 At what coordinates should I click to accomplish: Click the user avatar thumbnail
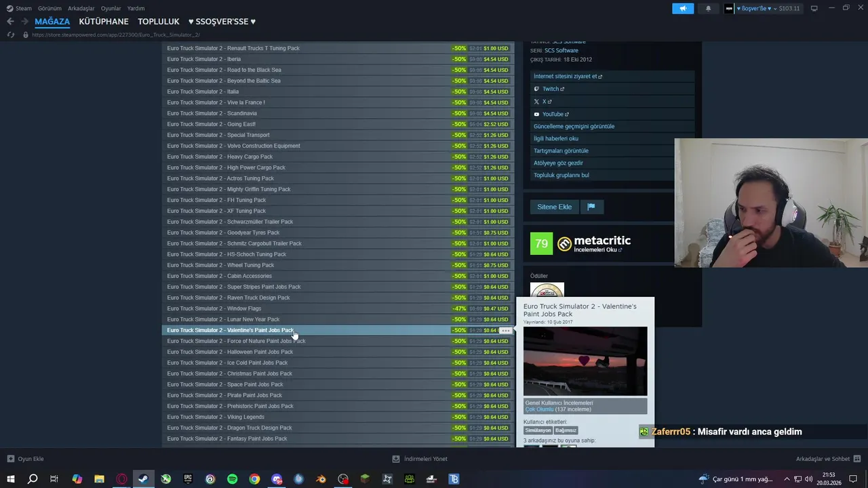coord(729,8)
